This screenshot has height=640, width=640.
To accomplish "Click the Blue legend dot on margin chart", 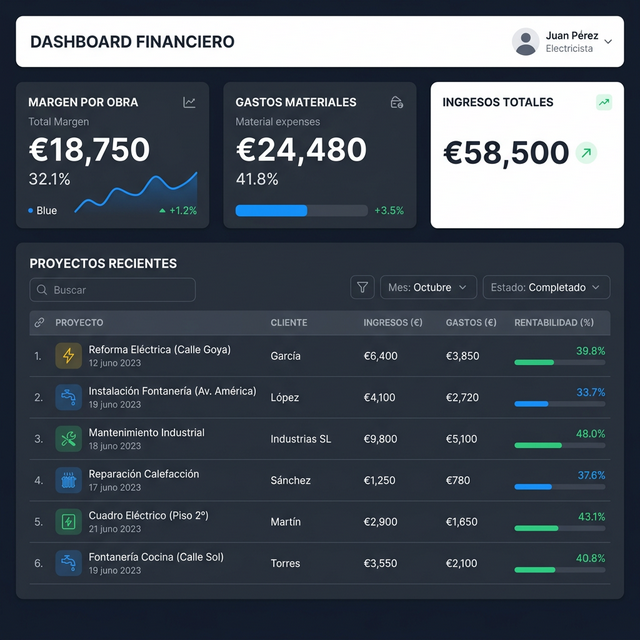I will (x=31, y=211).
